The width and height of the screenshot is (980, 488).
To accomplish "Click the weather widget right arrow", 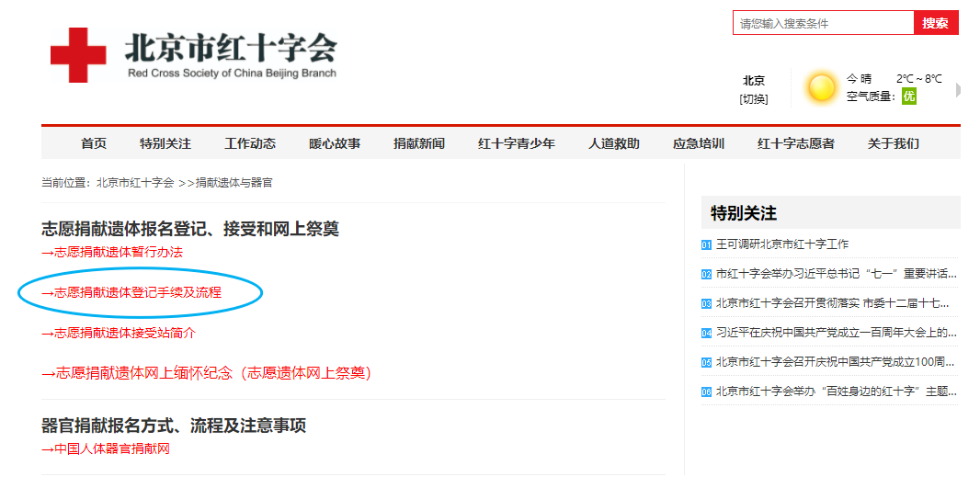I will (x=958, y=90).
